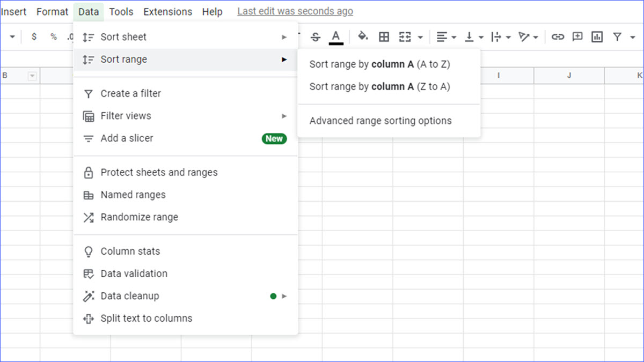Viewport: 644px width, 362px height.
Task: Click the borders grid icon
Action: (384, 37)
